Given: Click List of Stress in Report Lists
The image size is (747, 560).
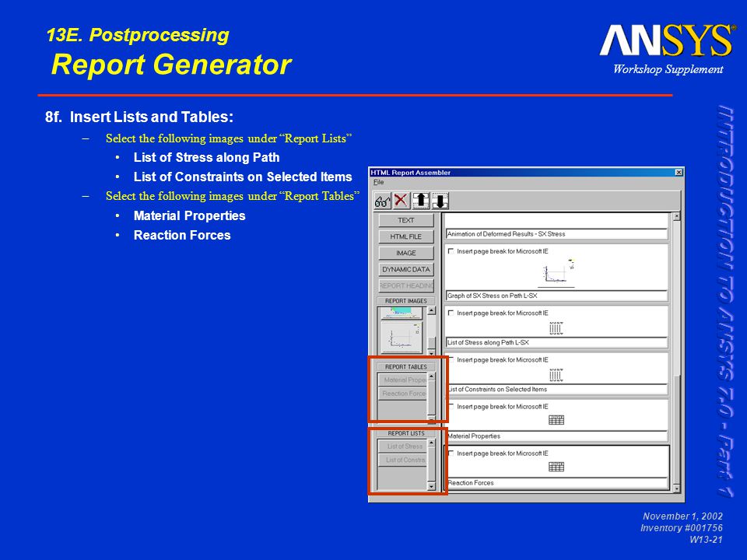Looking at the screenshot, I should 403,446.
